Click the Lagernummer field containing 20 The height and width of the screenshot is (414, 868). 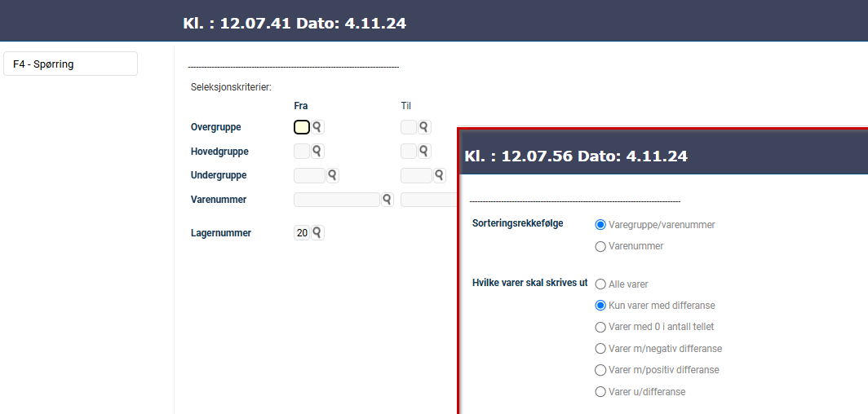pos(302,233)
